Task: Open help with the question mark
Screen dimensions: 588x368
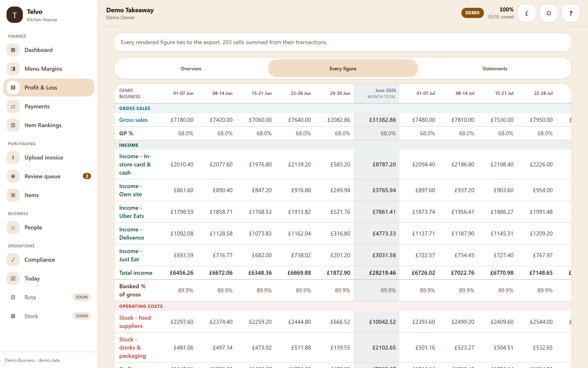Action: (571, 13)
